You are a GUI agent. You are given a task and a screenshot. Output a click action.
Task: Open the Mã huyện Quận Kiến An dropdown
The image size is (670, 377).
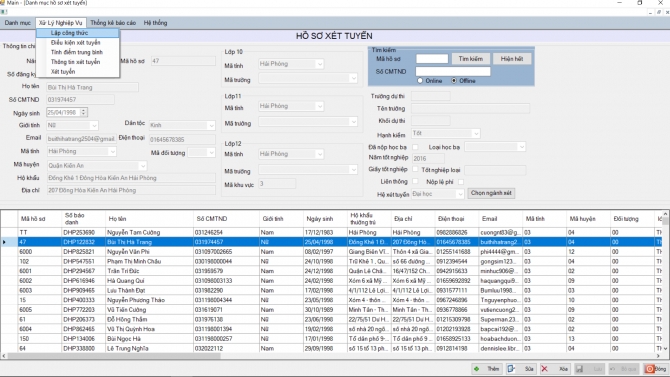pos(142,165)
